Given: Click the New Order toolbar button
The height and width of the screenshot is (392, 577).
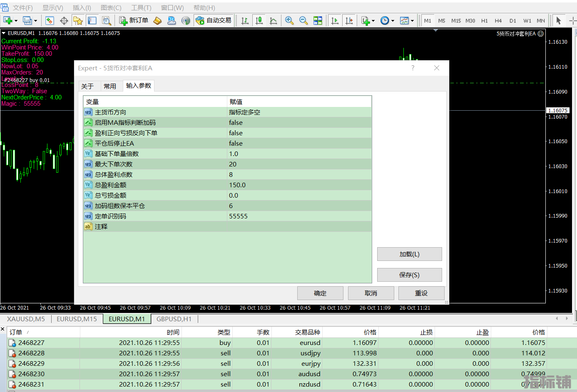Looking at the screenshot, I should pos(134,20).
